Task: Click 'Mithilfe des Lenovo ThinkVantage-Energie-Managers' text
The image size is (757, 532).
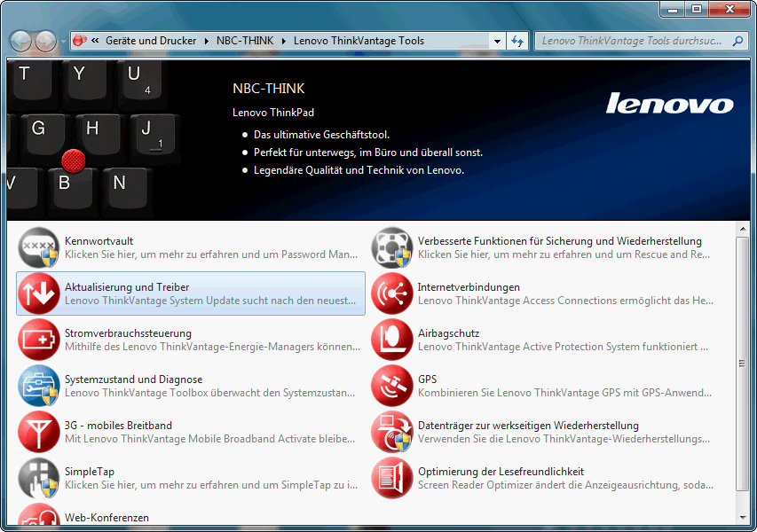Action: (212, 347)
